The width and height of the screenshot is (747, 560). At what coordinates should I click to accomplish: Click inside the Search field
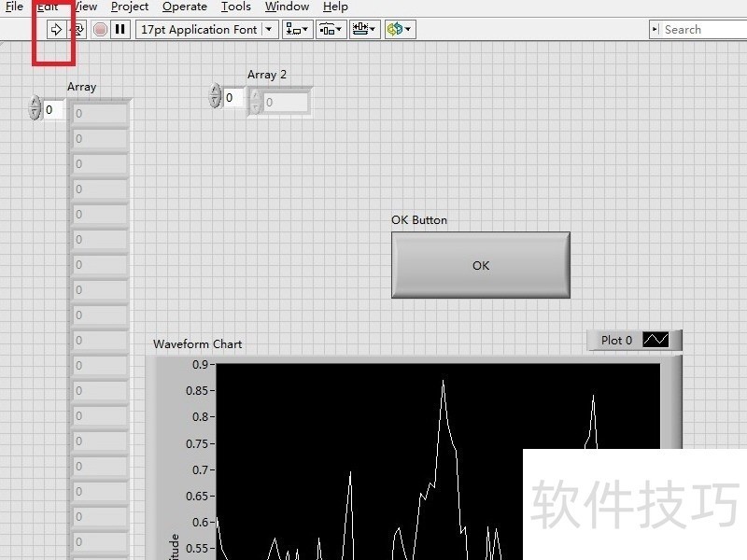(696, 29)
